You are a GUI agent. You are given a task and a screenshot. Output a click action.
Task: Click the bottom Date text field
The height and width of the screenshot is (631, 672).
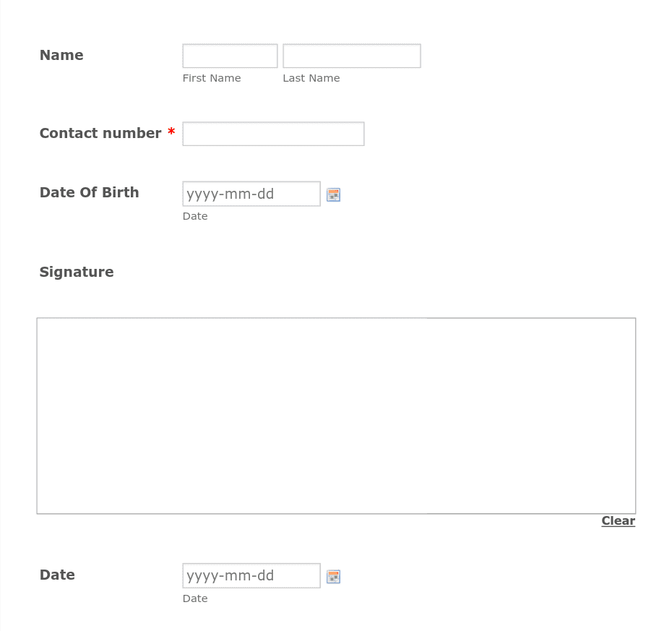point(251,575)
